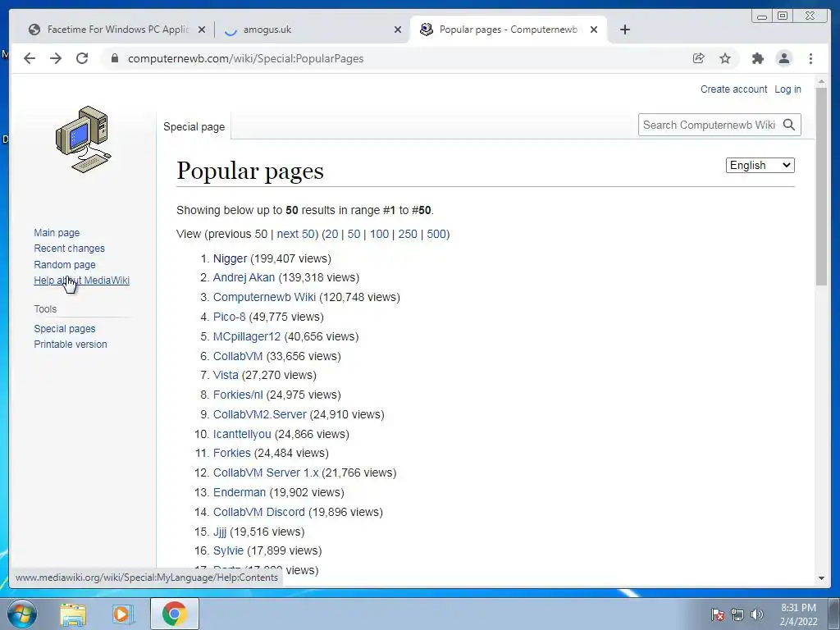Switch to the Facetime For Windows tab

click(116, 30)
